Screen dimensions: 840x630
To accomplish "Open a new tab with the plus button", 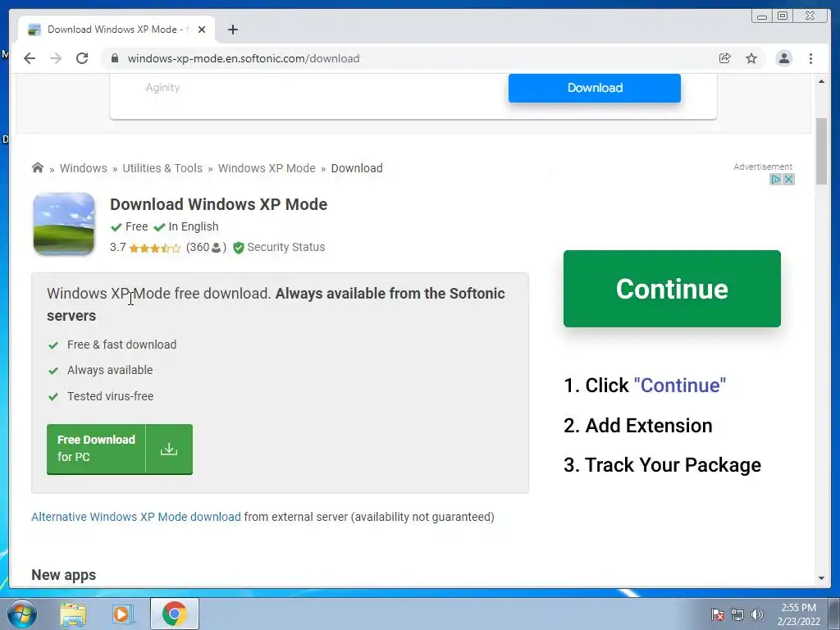I will (x=232, y=30).
